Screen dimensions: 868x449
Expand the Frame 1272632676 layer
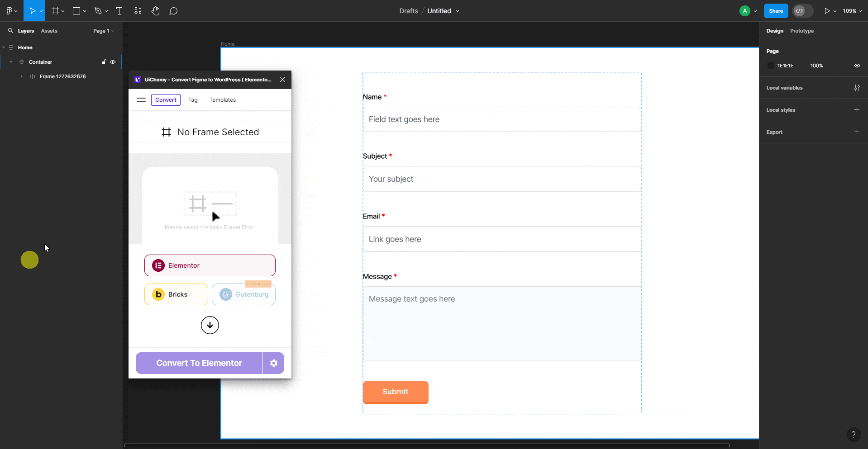click(22, 76)
